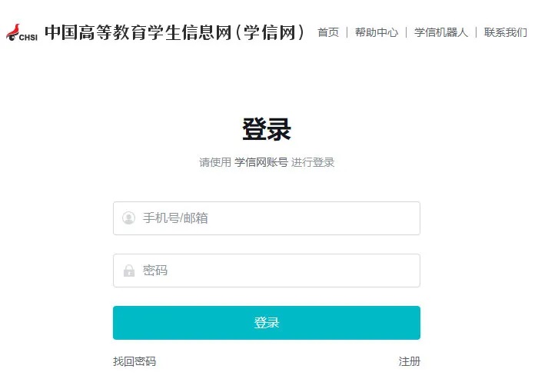
Task: Click the lock icon in password field
Action: pos(128,271)
